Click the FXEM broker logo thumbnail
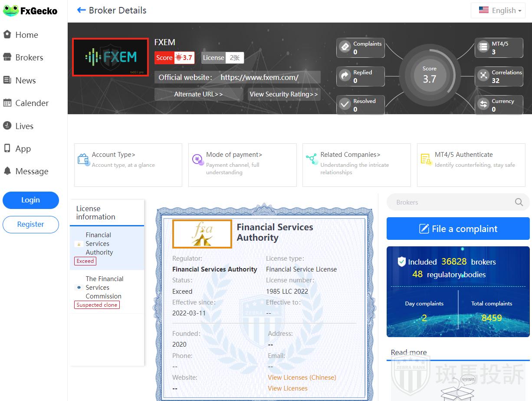 pos(110,57)
